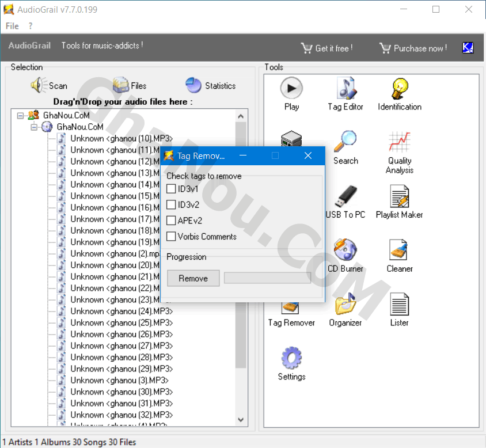Viewport: 486px width, 448px height.
Task: Click the file list scroll down arrow
Action: tap(241, 419)
